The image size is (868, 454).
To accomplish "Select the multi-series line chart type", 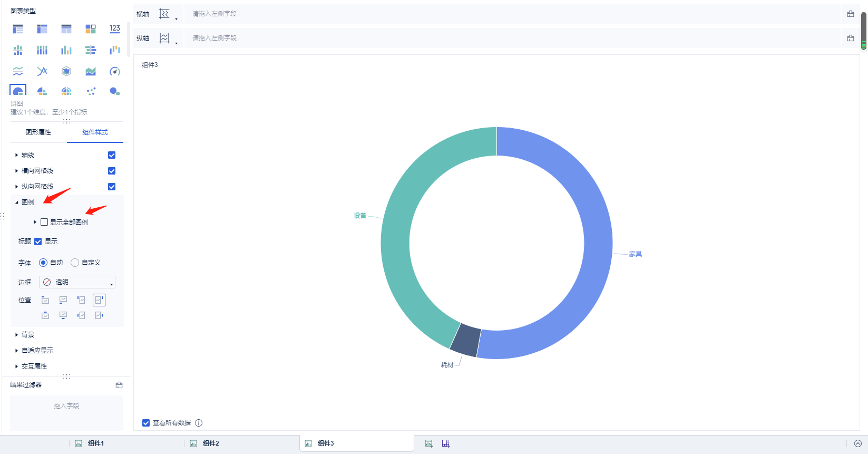I will (x=42, y=71).
